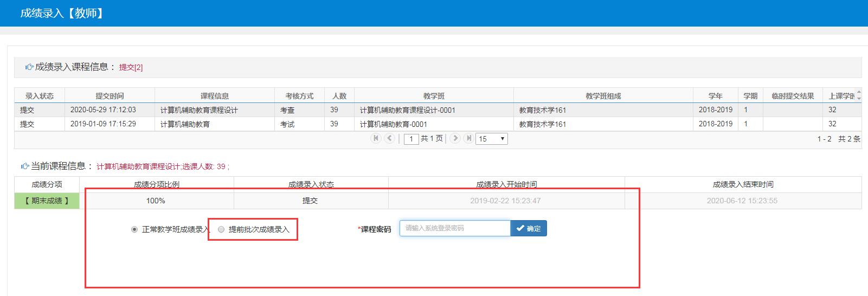Viewport: 868px width, 296px height.
Task: Click the page number input box
Action: (412, 139)
